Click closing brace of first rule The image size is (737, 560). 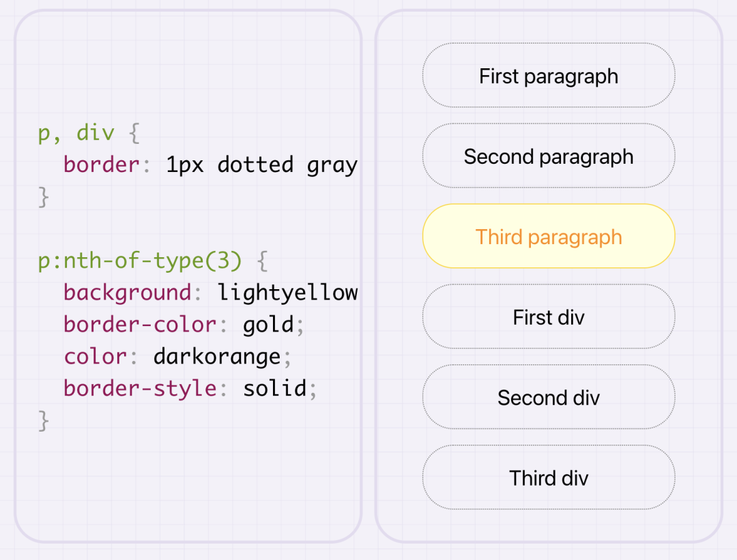click(44, 196)
